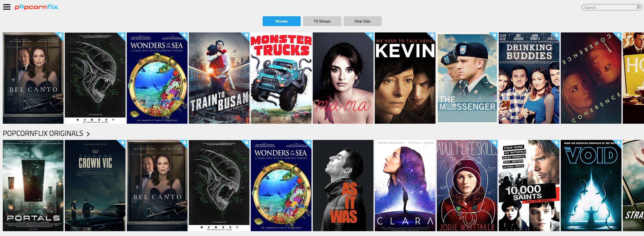Open the POPCORNFLIX ORIGINALS section heading
This screenshot has height=236, width=644.
click(x=43, y=133)
